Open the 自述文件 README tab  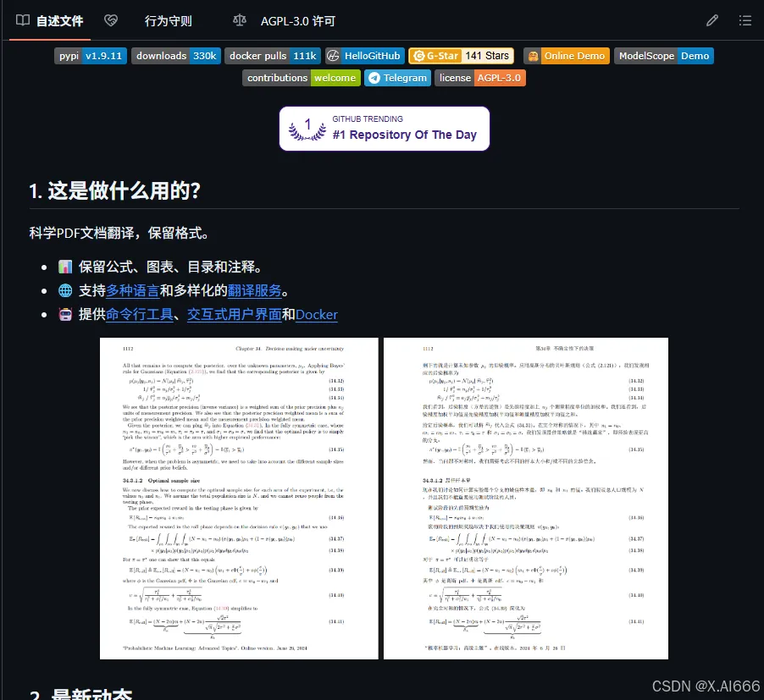click(x=50, y=21)
